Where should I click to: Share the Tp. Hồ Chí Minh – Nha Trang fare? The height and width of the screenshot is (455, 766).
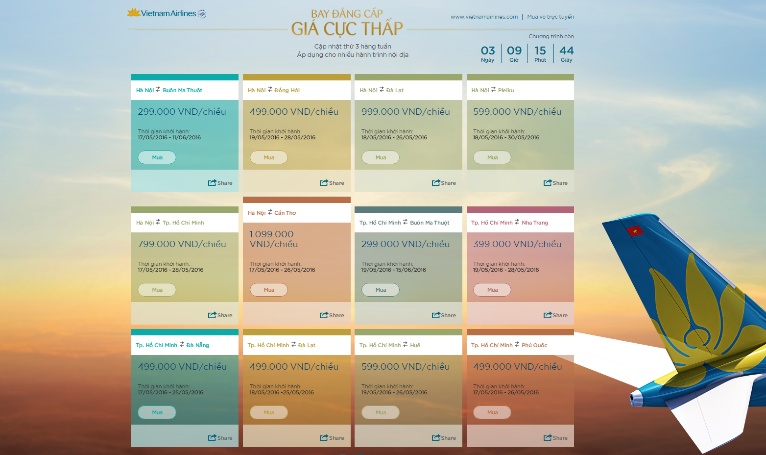pos(555,315)
